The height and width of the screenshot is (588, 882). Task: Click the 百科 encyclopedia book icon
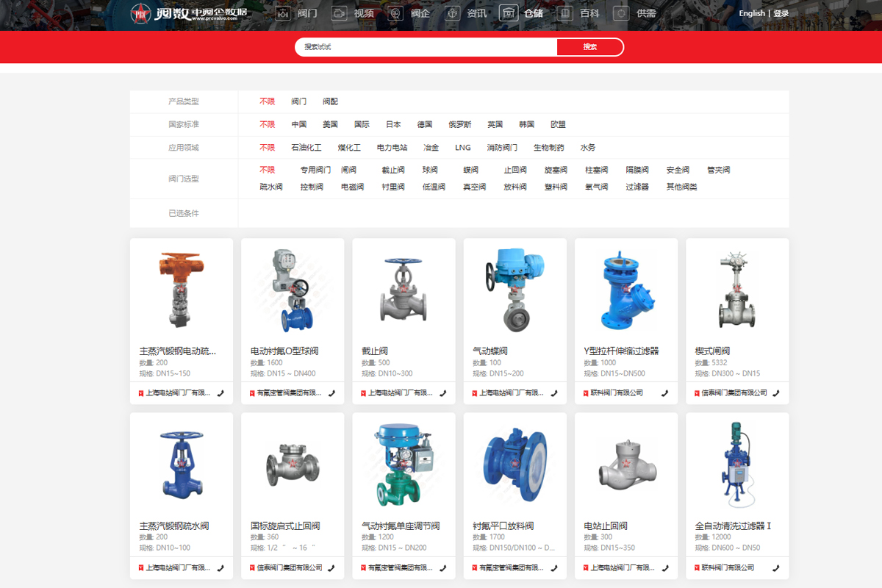[564, 13]
